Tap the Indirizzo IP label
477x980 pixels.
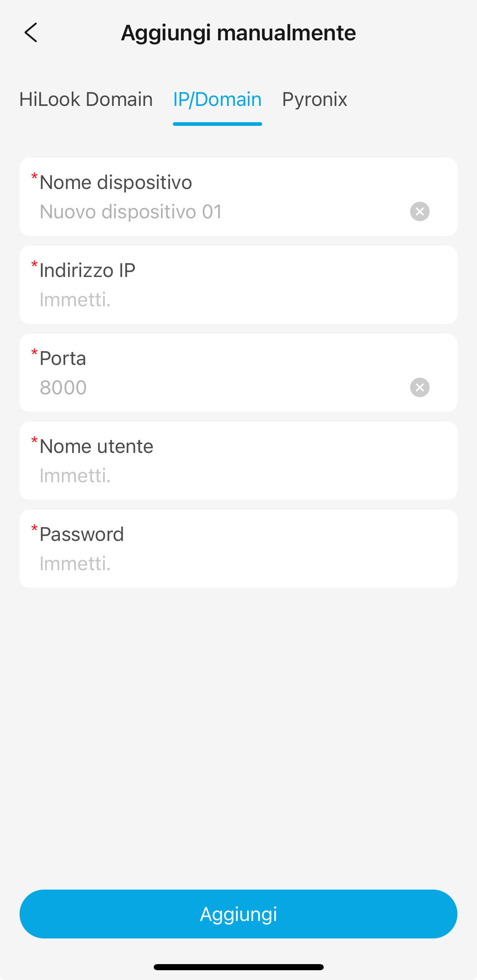click(x=87, y=270)
